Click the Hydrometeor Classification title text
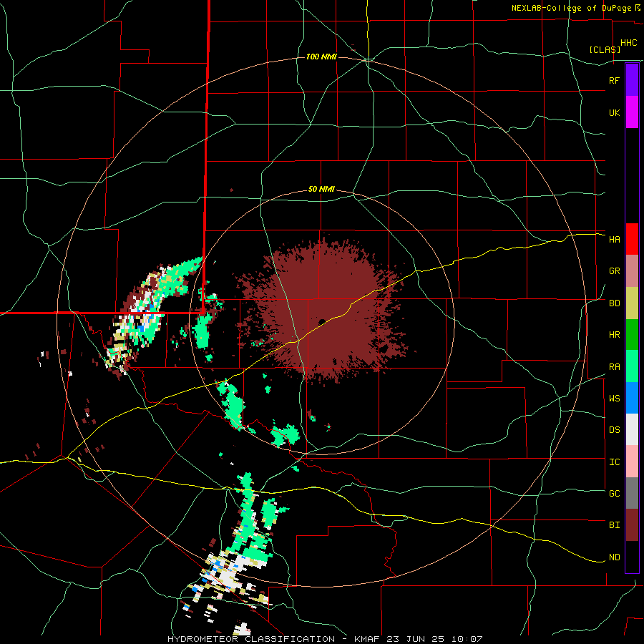644x644 pixels. (x=250, y=639)
